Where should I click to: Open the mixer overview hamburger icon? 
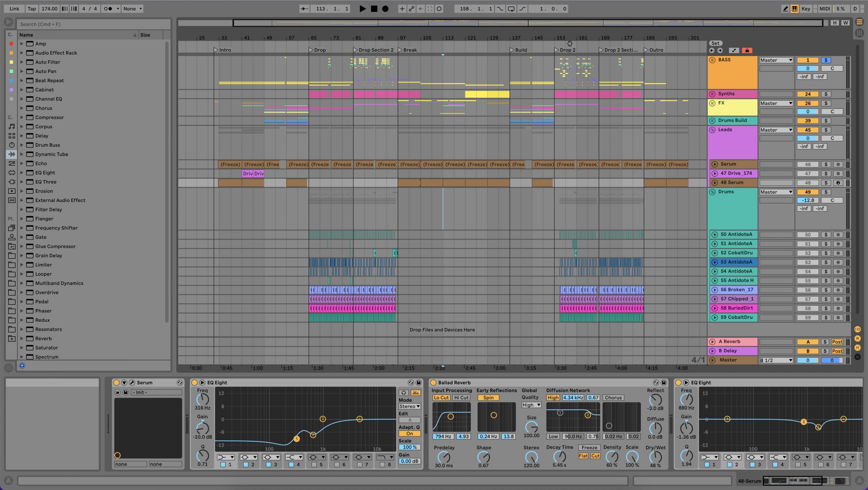click(x=860, y=22)
